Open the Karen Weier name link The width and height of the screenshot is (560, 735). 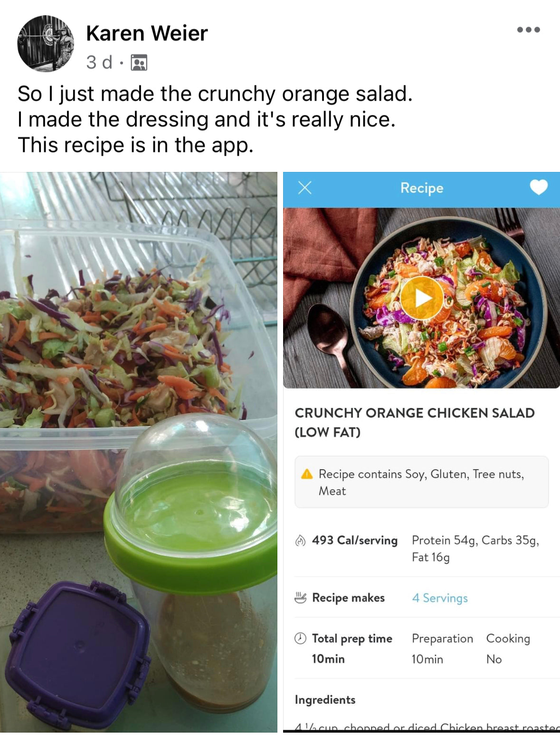coord(147,33)
